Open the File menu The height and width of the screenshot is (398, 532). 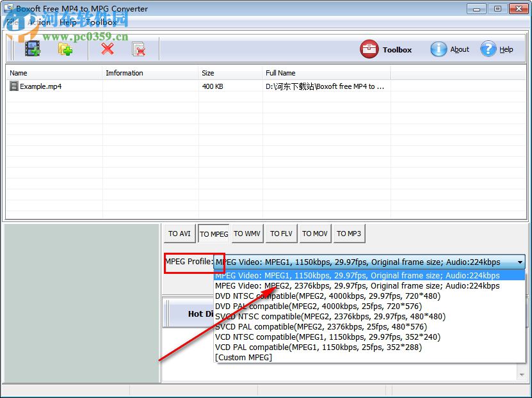click(x=11, y=22)
